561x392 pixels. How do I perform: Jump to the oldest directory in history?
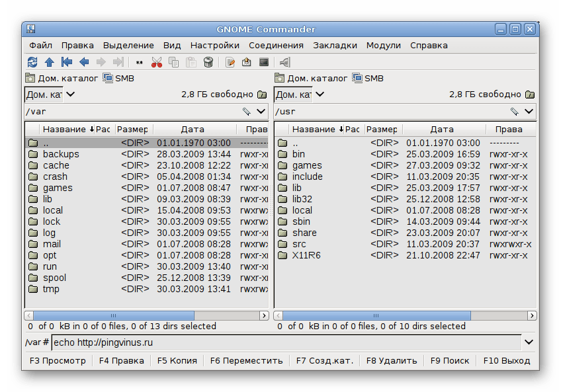click(x=67, y=62)
